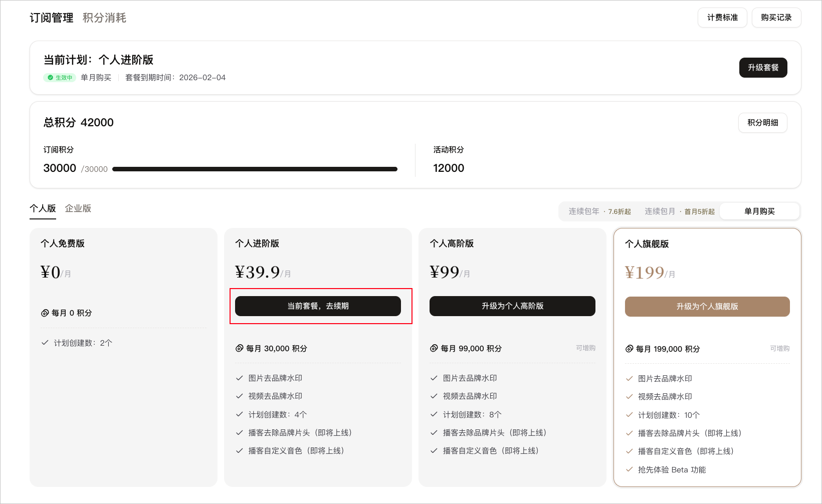Renew with 当前套餐，去续期 button
Viewport: 822px width, 504px height.
coord(318,306)
